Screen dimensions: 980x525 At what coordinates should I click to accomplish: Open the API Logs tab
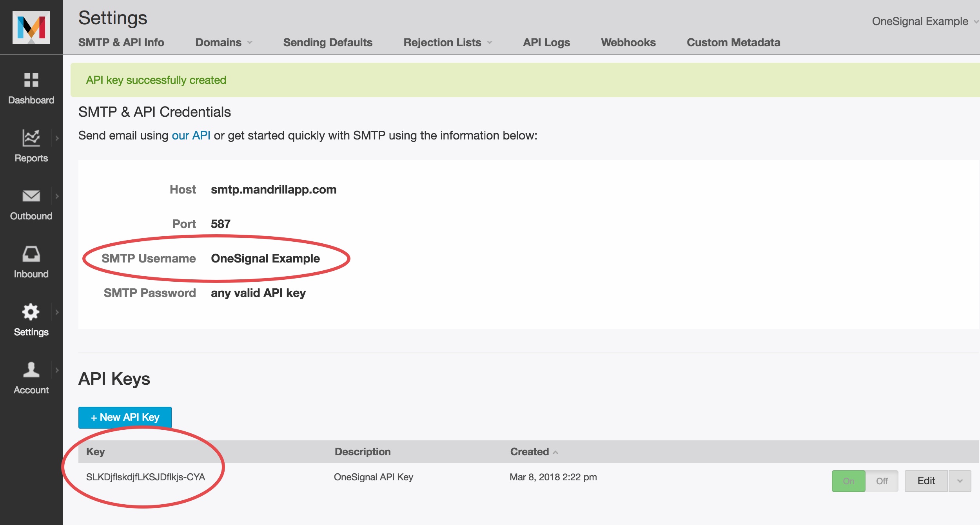click(546, 42)
